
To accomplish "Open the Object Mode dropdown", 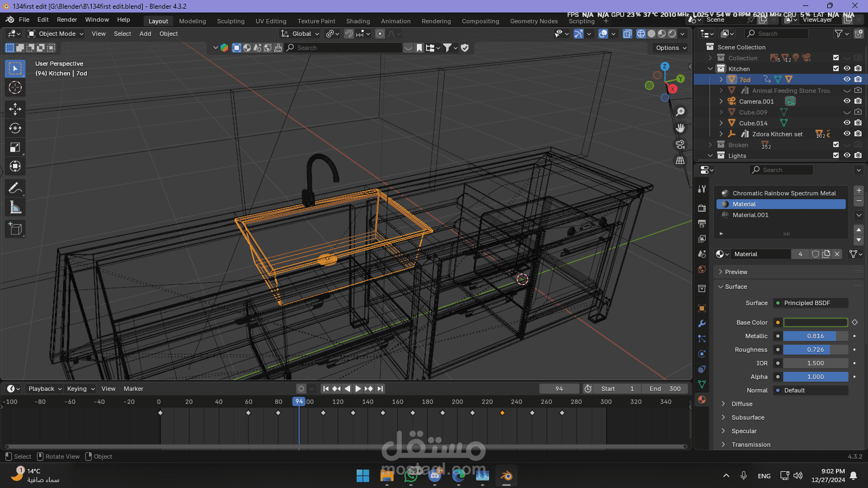I will click(x=56, y=34).
